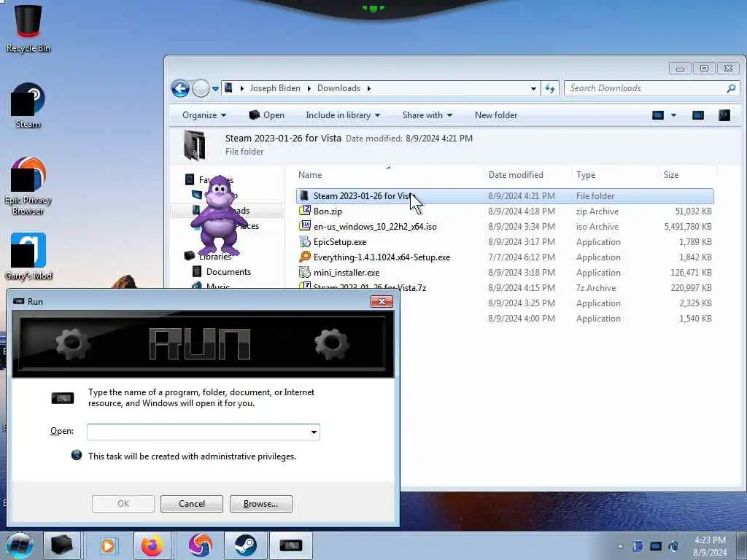
Task: Open Steam from the taskbar
Action: tap(245, 545)
